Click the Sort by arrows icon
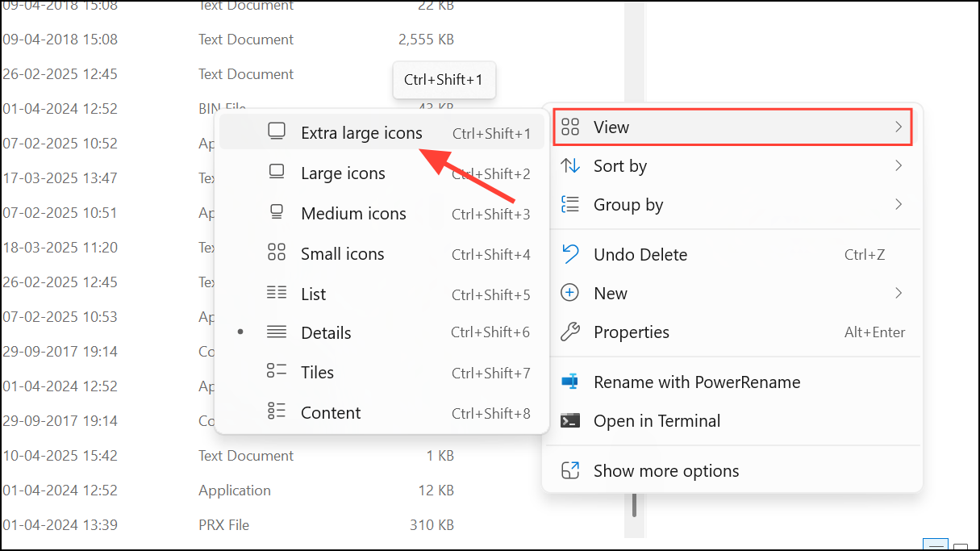The image size is (980, 551). [x=572, y=165]
